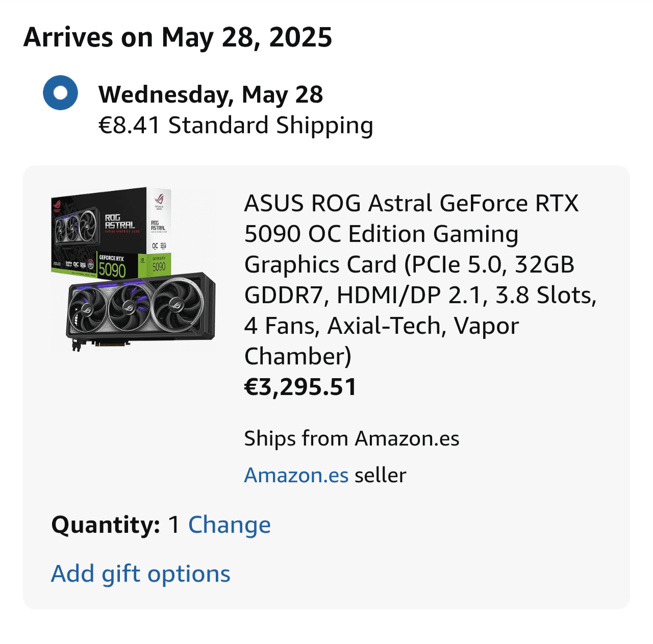The image size is (653, 644).
Task: Click the quantity value 1
Action: click(174, 525)
